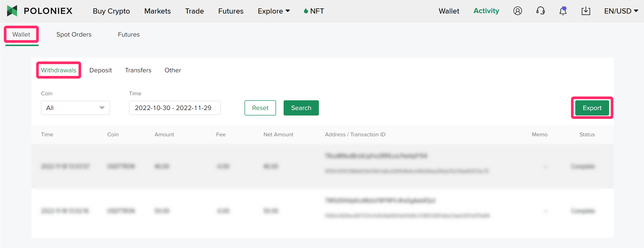Export the withdrawal history
The height and width of the screenshot is (248, 644).
[592, 108]
